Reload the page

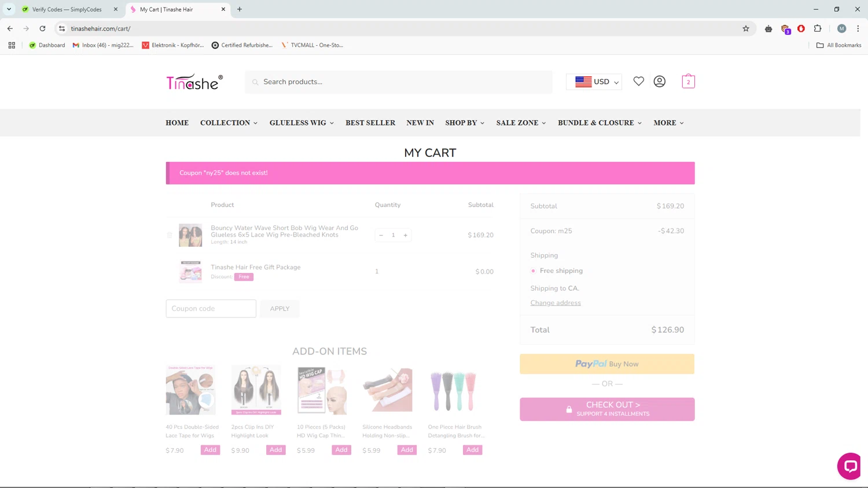coord(42,28)
